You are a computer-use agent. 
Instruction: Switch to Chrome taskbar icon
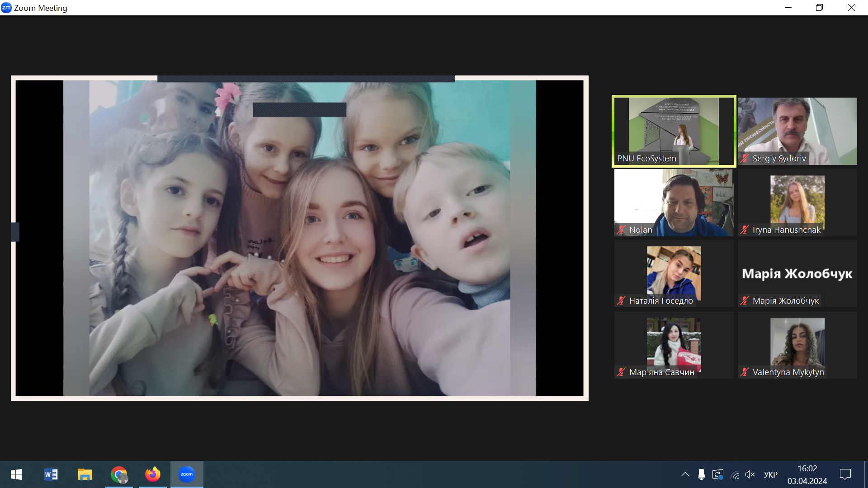119,474
